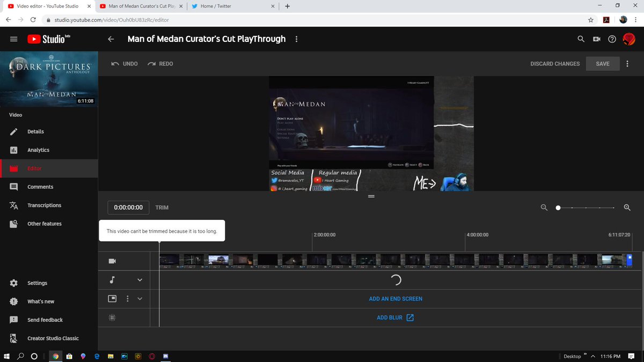Image resolution: width=644 pixels, height=362 pixels.
Task: Open Other features in the sidebar
Action: (49, 224)
